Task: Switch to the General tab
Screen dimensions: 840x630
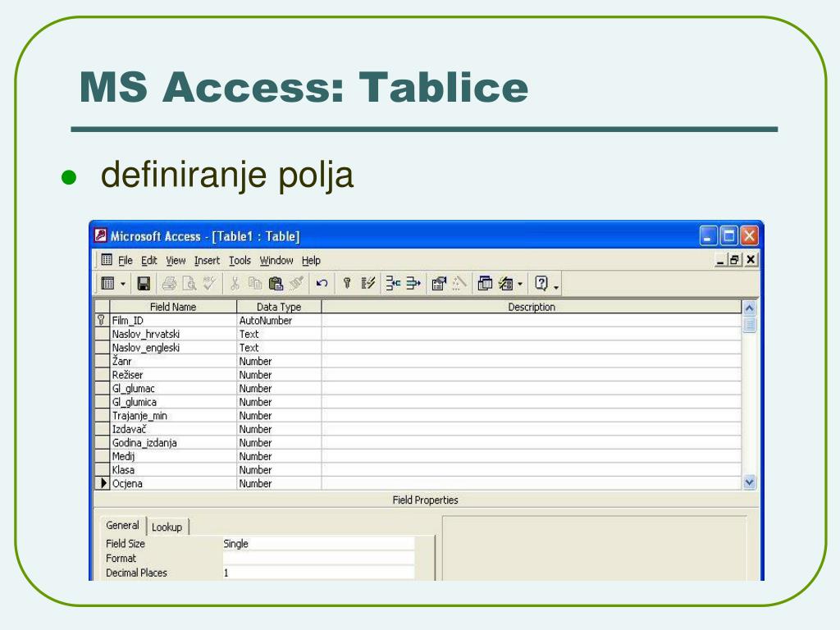Action: 123,526
